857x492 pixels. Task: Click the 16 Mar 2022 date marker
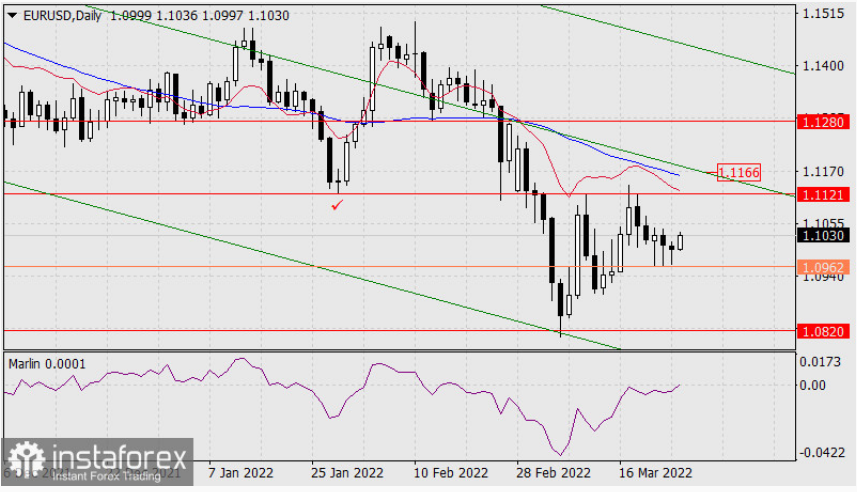point(655,473)
